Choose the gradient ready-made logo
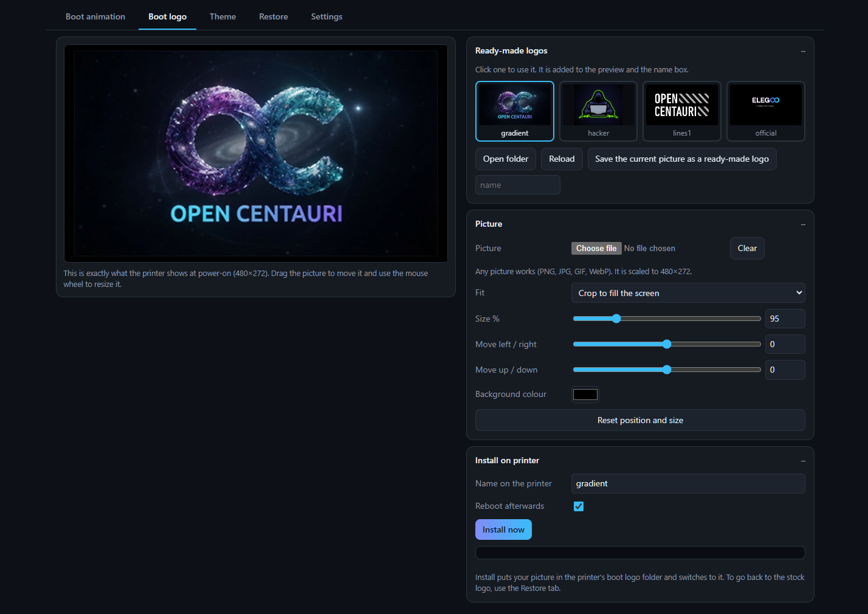 (515, 111)
